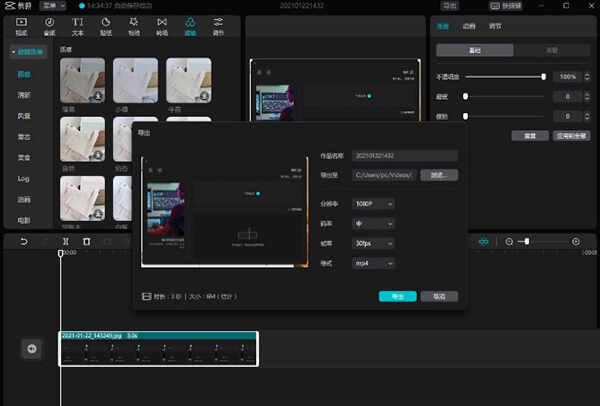Viewport: 600px width, 406px height.
Task: Open the Stickers panel icon
Action: click(106, 26)
